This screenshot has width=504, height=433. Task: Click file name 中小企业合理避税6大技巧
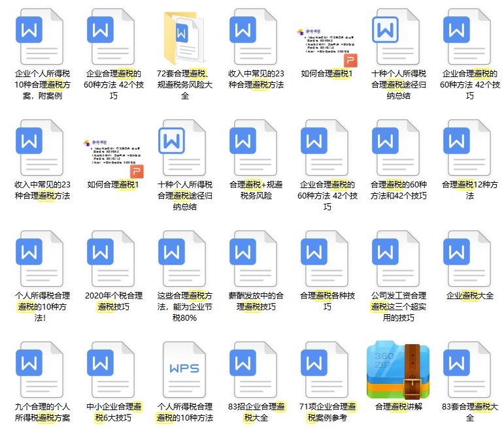[114, 412]
